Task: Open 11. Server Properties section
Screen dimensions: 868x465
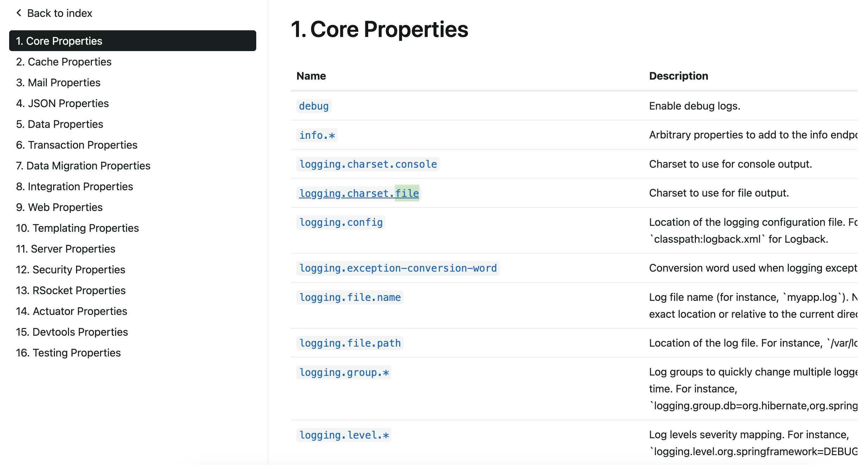Action: click(65, 249)
